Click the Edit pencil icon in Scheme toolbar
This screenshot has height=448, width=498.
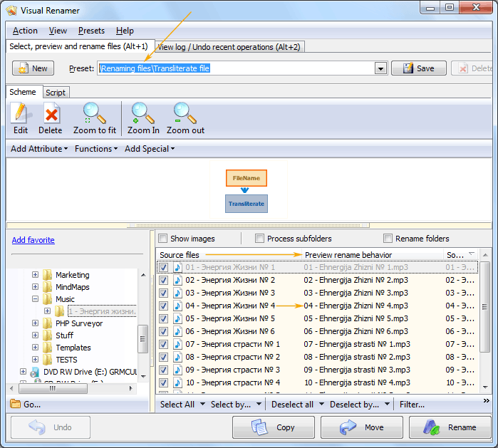click(21, 113)
